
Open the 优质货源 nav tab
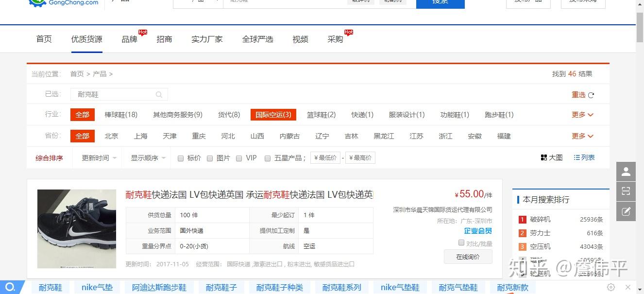pos(86,39)
